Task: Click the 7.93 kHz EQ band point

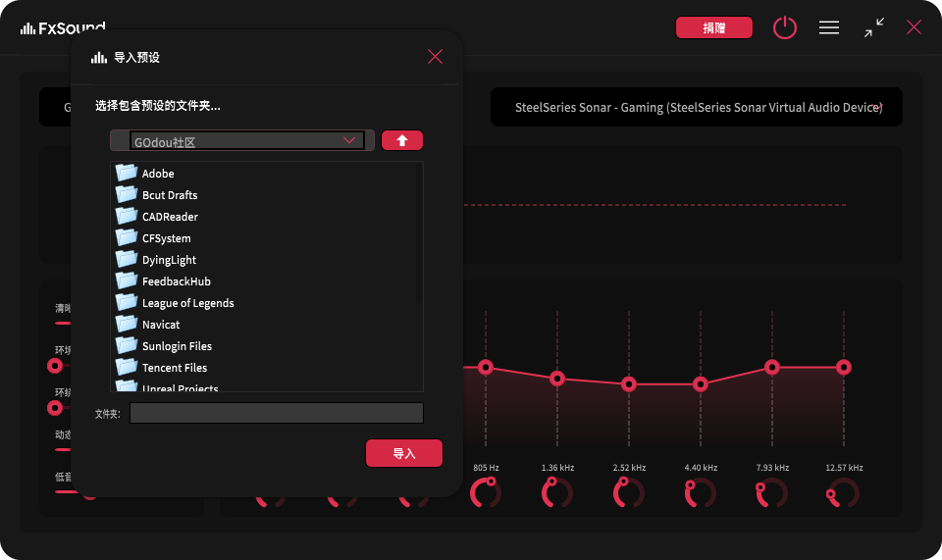Action: (772, 367)
